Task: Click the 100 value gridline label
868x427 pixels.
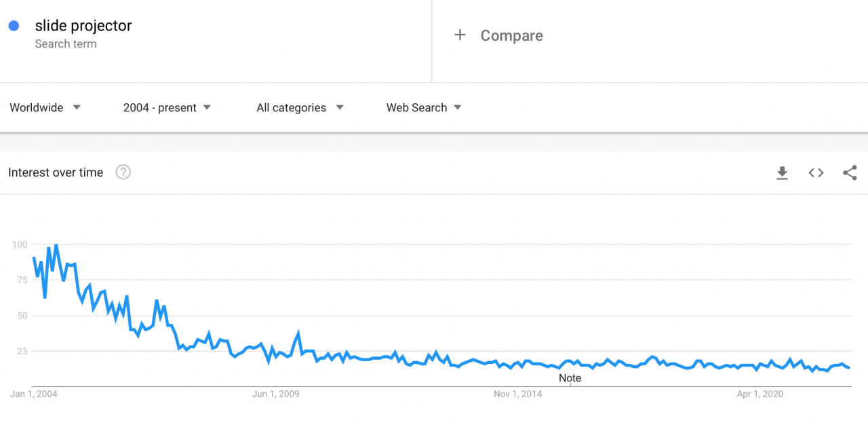Action: pyautogui.click(x=18, y=244)
